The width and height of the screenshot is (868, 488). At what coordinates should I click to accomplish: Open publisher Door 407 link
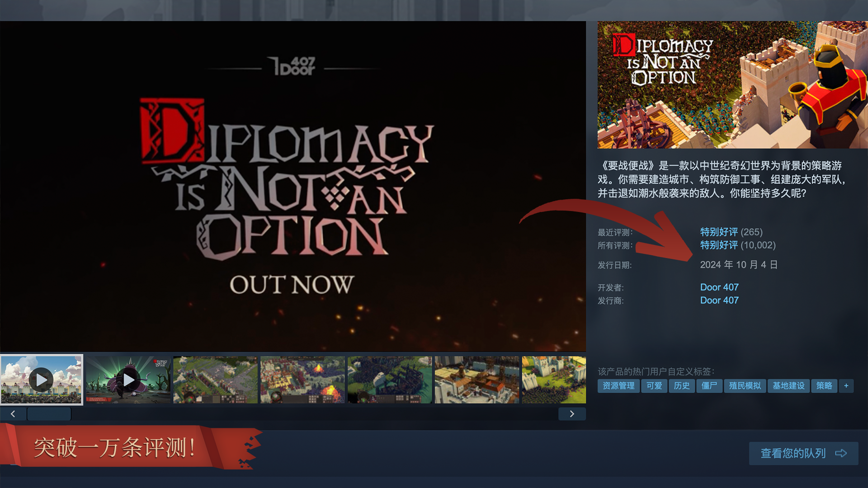[x=719, y=300]
